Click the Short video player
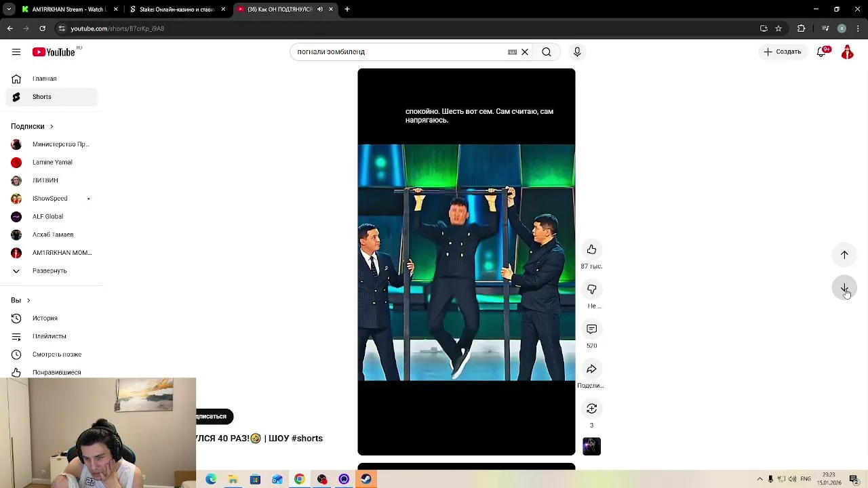The width and height of the screenshot is (868, 488). point(467,262)
